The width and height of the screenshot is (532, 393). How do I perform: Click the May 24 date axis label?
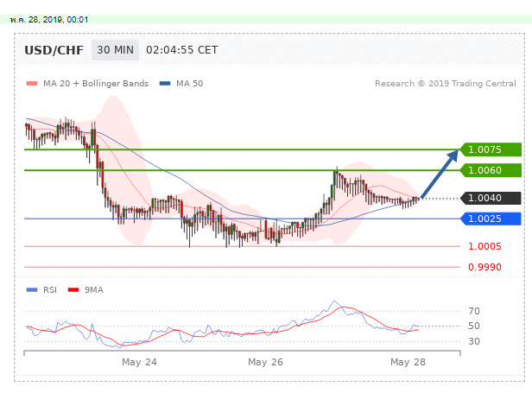tap(139, 362)
